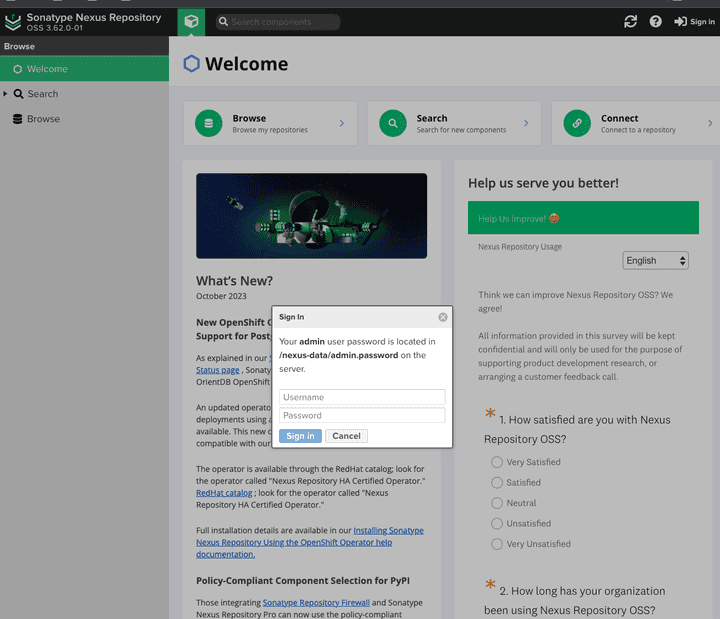Click the Username input field
Viewport: 720px width, 619px height.
point(362,397)
